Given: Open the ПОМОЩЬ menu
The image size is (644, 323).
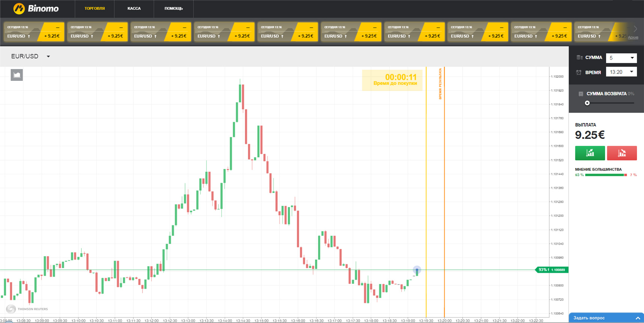Looking at the screenshot, I should 173,9.
